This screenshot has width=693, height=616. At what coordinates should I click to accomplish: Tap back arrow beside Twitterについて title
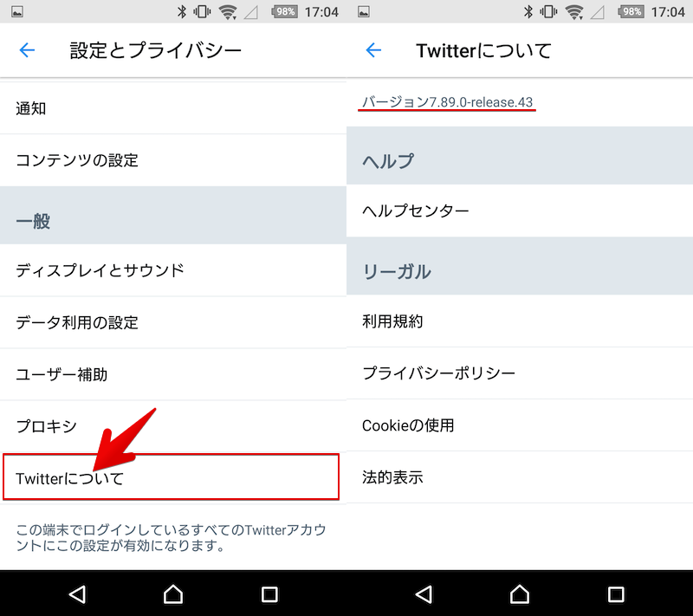point(373,50)
